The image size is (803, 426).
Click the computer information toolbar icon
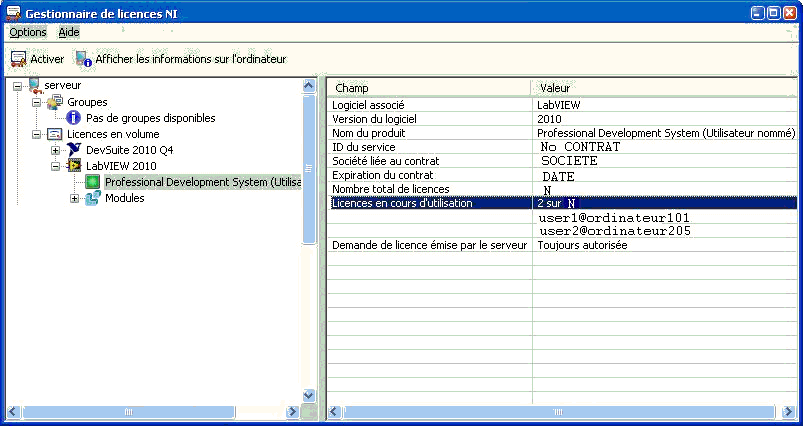point(83,59)
